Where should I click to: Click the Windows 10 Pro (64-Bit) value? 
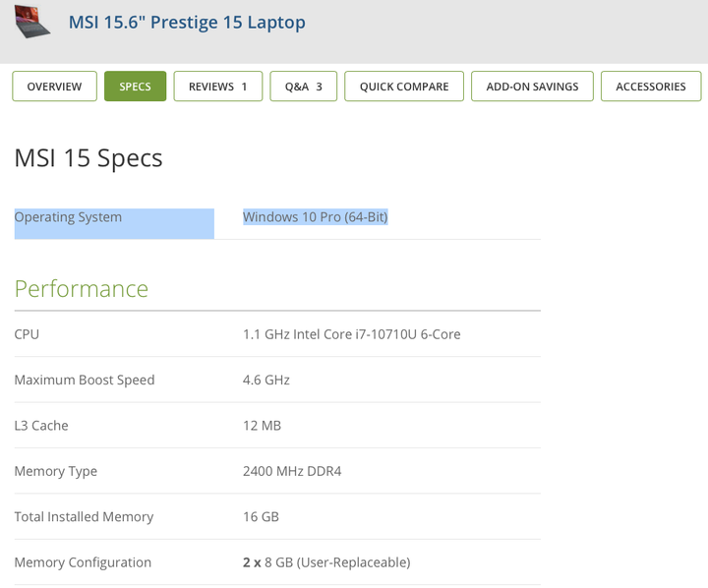316,217
